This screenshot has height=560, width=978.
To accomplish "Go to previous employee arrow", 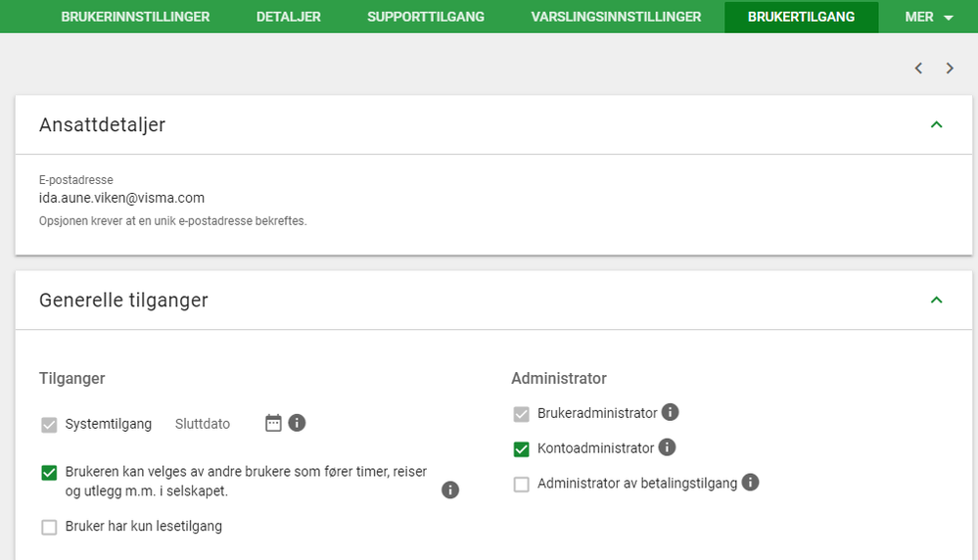I will click(x=918, y=69).
